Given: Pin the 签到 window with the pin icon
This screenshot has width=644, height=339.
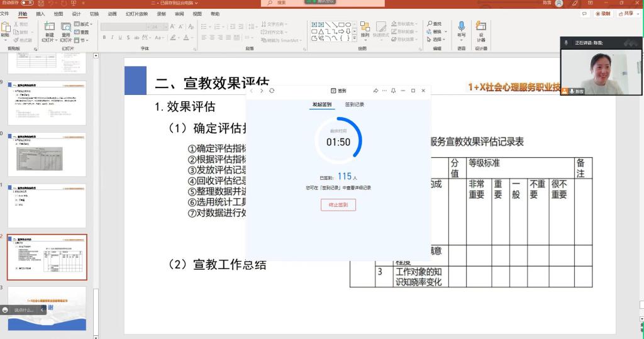Looking at the screenshot, I should coord(392,91).
